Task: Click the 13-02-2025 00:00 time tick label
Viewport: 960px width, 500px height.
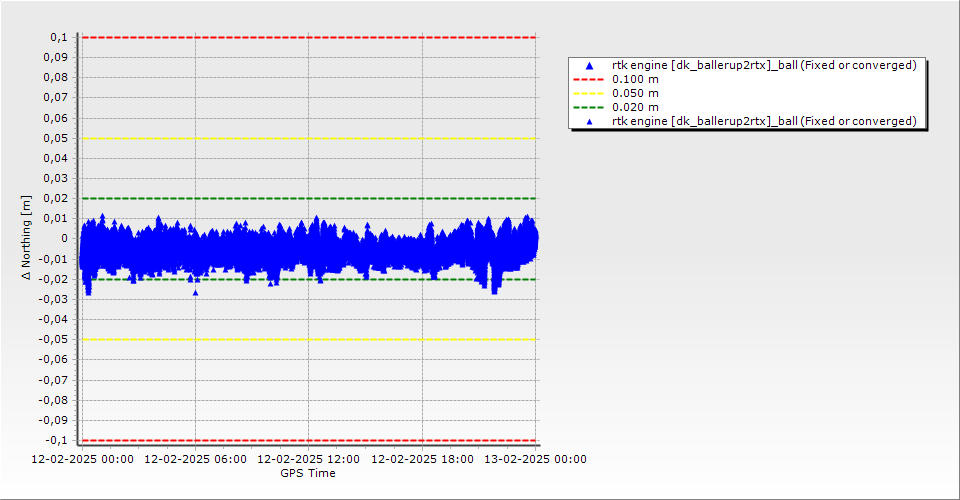Action: [535, 459]
